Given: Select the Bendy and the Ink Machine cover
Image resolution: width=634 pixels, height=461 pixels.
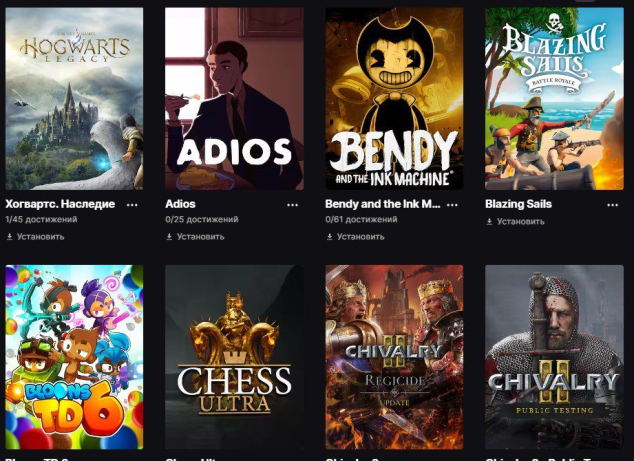Looking at the screenshot, I should 394,99.
